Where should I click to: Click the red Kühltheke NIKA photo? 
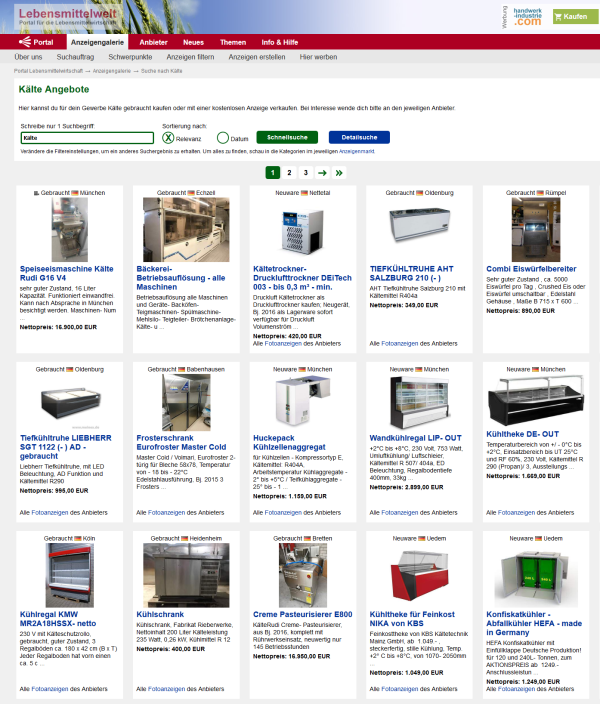tap(419, 576)
